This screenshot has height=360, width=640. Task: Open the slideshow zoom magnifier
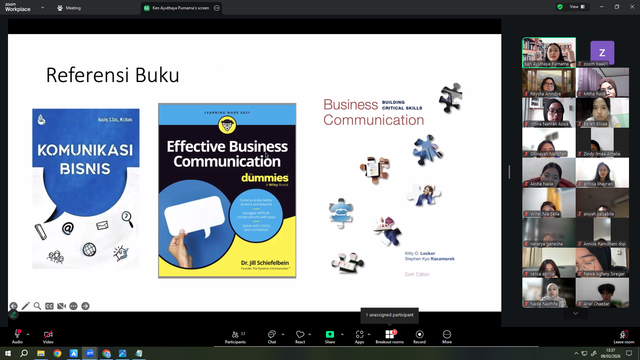pos(37,306)
